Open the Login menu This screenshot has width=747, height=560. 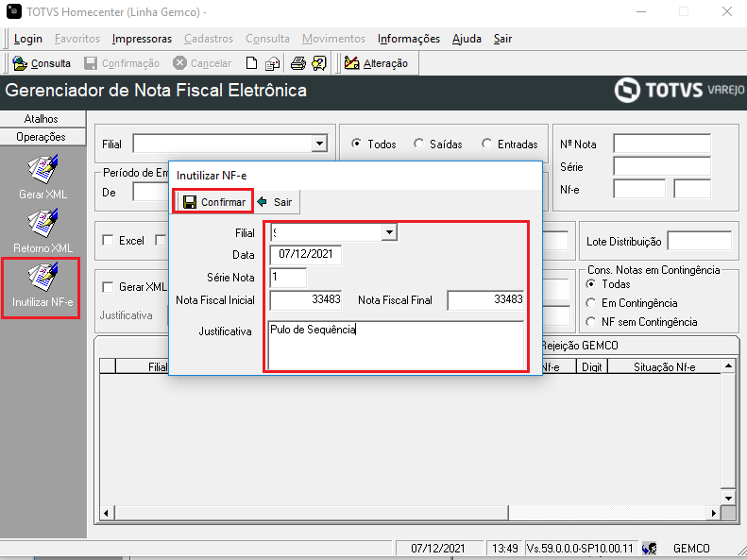tap(28, 39)
